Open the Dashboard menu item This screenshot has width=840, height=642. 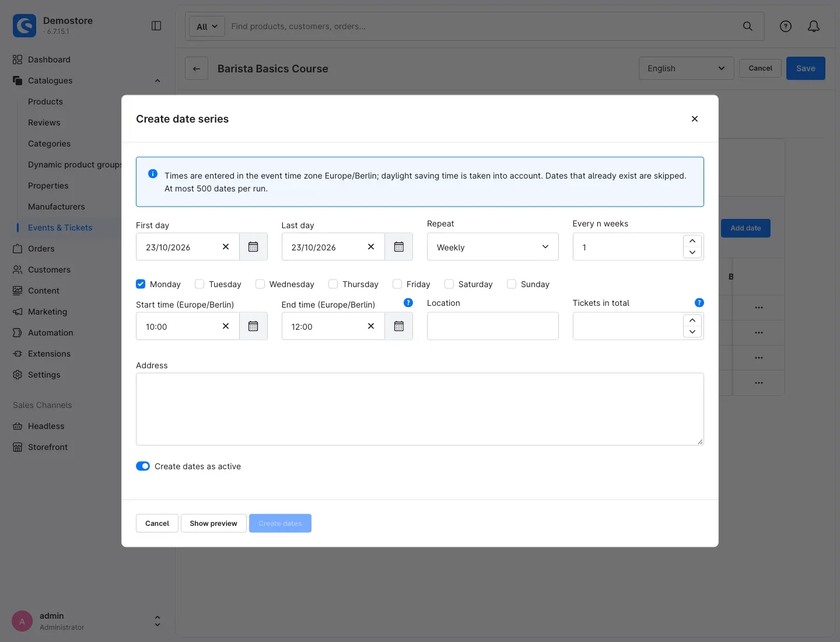[49, 60]
